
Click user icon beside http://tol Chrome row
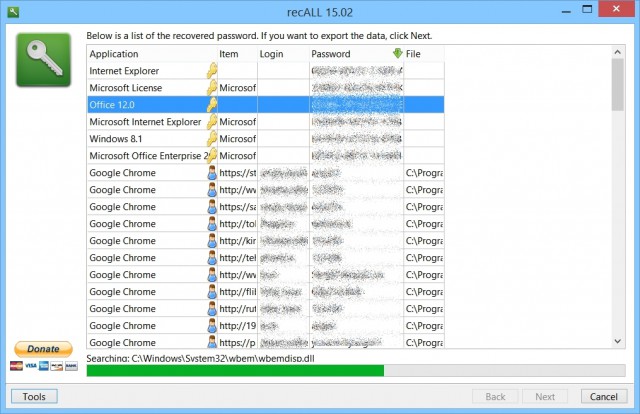click(x=212, y=224)
